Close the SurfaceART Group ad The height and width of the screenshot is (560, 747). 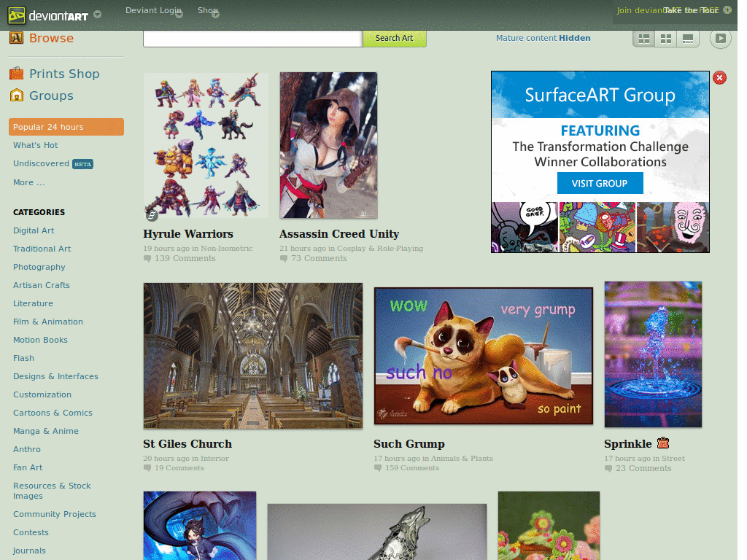point(719,77)
